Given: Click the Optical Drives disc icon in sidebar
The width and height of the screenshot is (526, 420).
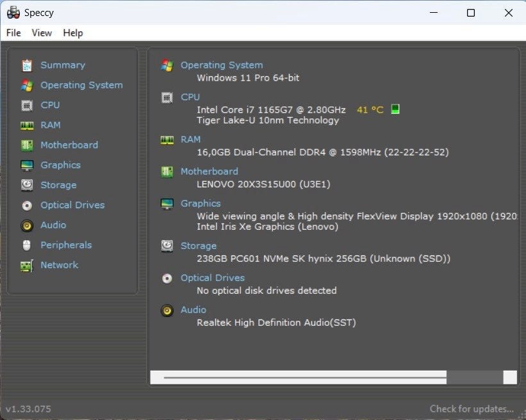Looking at the screenshot, I should click(x=27, y=206).
